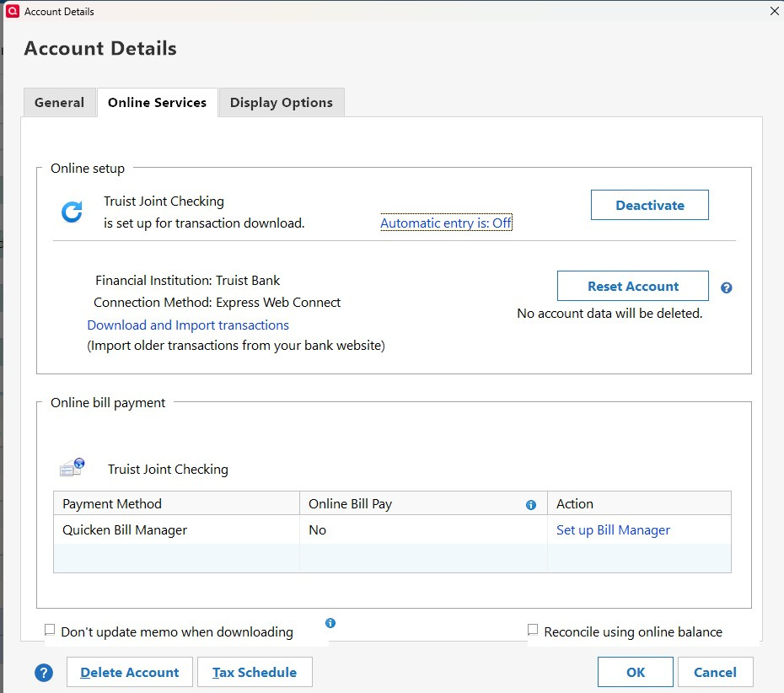784x693 pixels.
Task: Click the Reset Account help question icon
Action: pyautogui.click(x=727, y=287)
